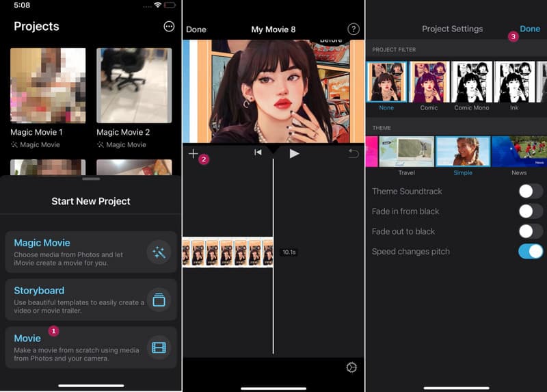547x392 pixels.
Task: Tap the Movie filmstrip icon
Action: [159, 348]
